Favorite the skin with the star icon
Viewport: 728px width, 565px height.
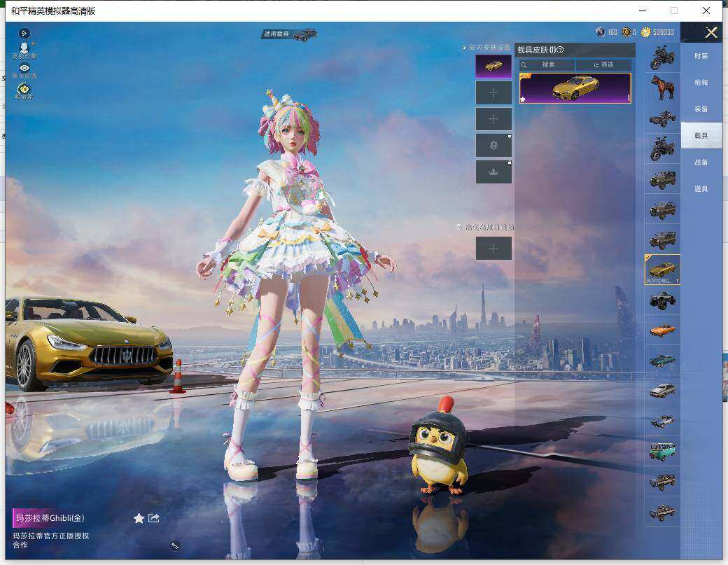click(x=139, y=518)
